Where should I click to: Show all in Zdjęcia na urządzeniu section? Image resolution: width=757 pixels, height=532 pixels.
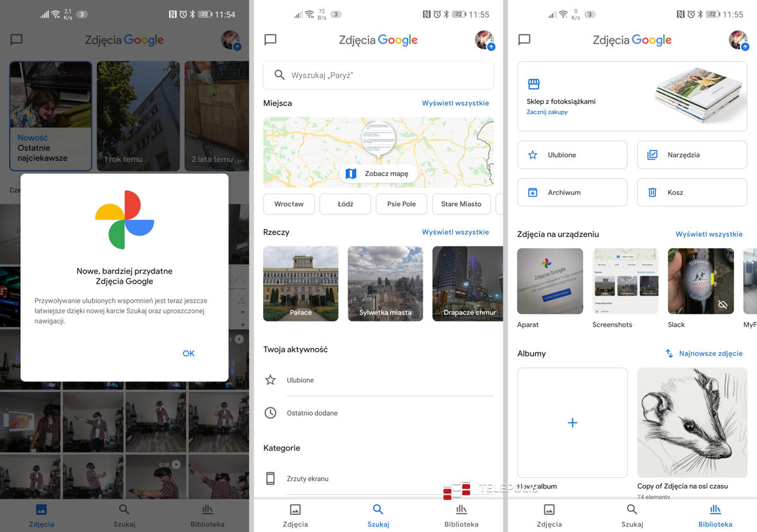708,234
